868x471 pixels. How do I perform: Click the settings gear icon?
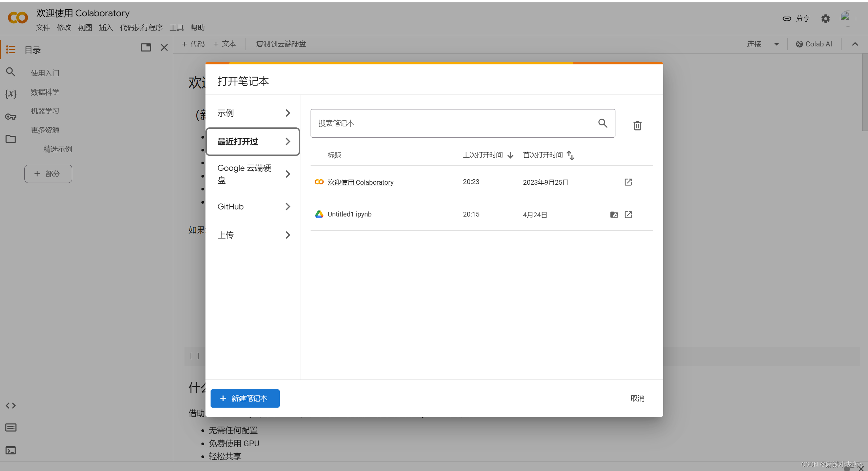(x=825, y=19)
